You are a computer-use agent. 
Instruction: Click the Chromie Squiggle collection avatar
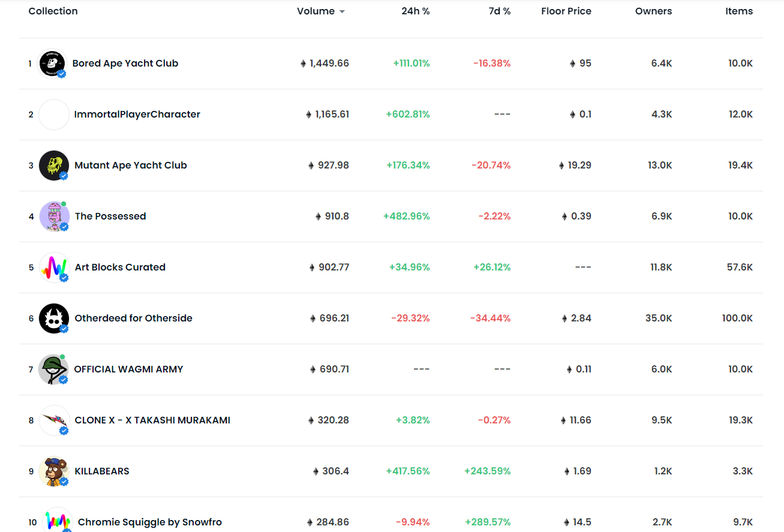point(58,521)
